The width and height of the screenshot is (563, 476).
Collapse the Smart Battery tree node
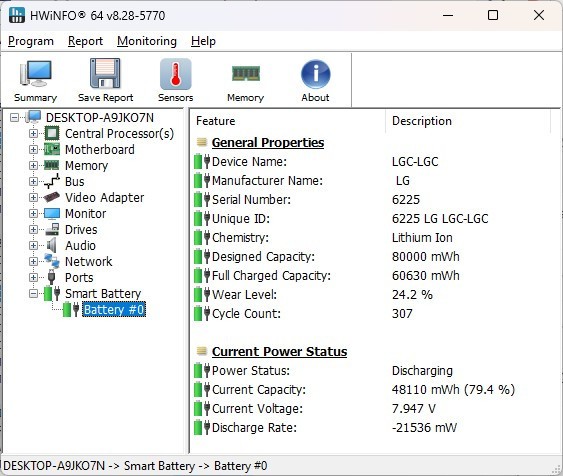33,293
